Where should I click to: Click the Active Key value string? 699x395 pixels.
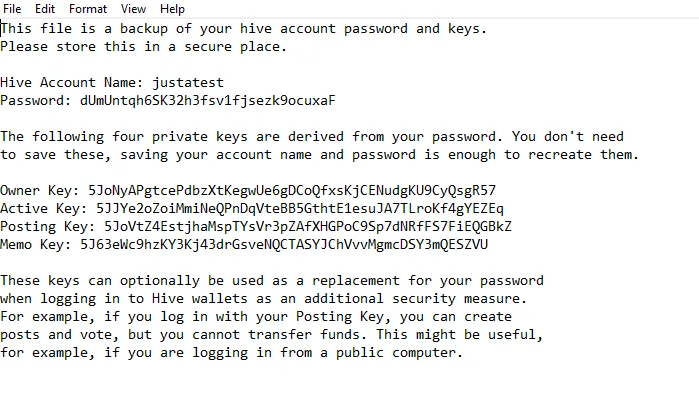(x=300, y=209)
